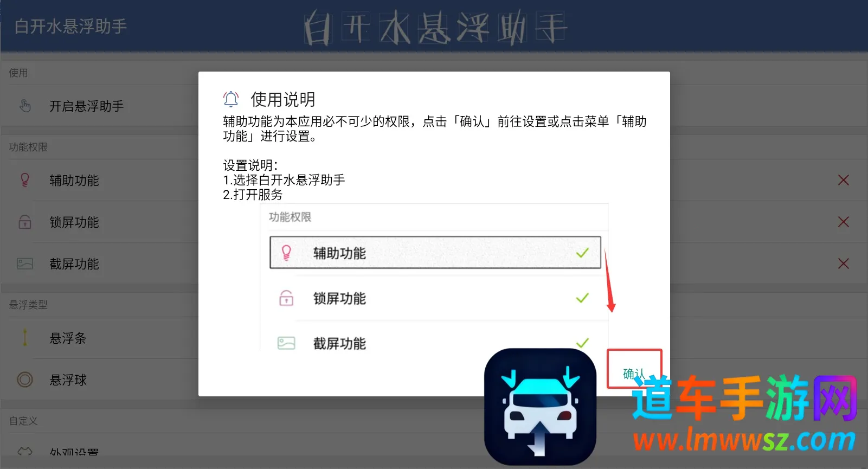The image size is (868, 469).
Task: Toggle the red X status for 截屏功能
Action: (844, 264)
